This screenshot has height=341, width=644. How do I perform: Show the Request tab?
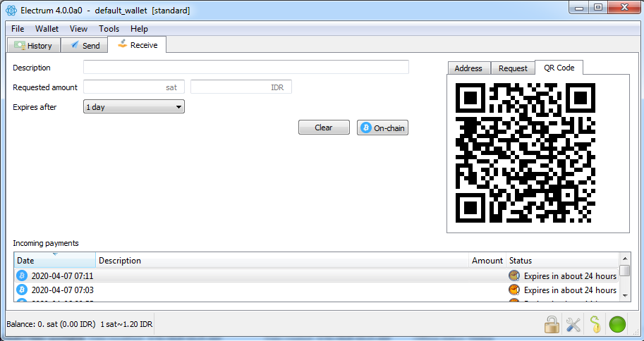(x=513, y=68)
